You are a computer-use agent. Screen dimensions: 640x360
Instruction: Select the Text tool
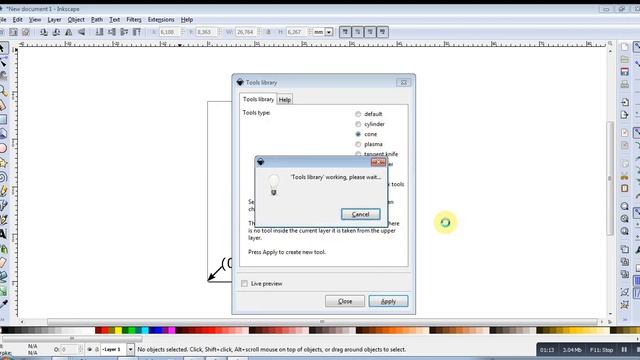(3, 234)
